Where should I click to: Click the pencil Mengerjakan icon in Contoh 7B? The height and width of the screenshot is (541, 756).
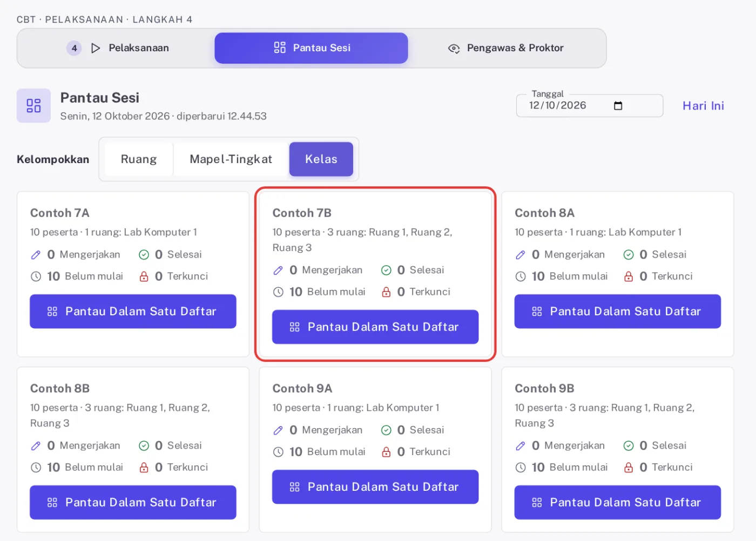coord(278,270)
